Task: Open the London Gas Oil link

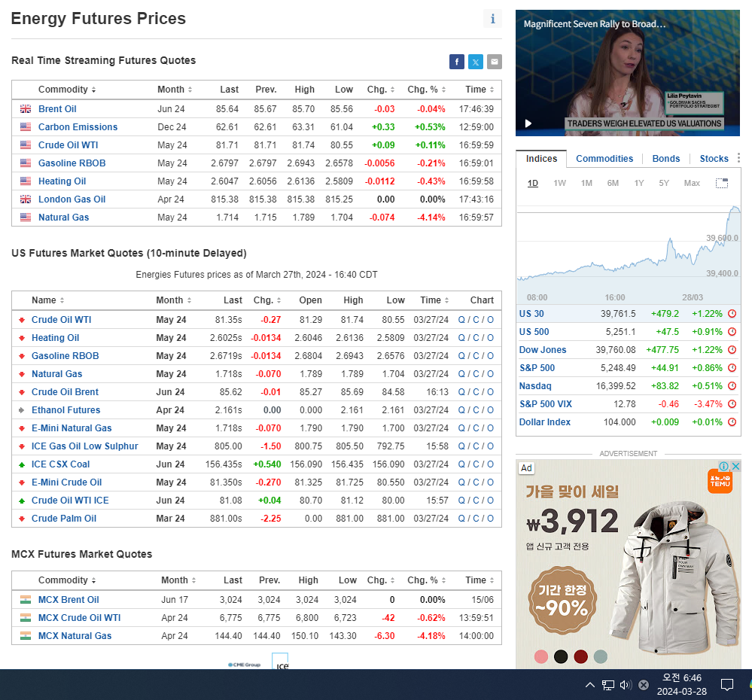Action: coord(72,199)
